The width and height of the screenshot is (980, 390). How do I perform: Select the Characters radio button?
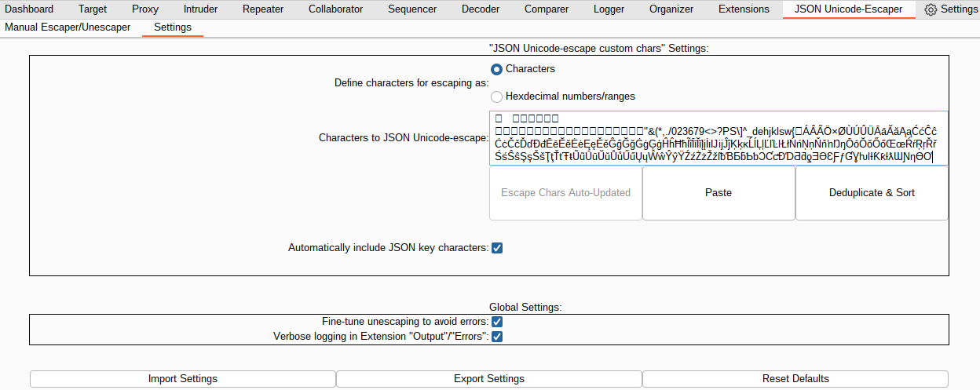pos(496,69)
